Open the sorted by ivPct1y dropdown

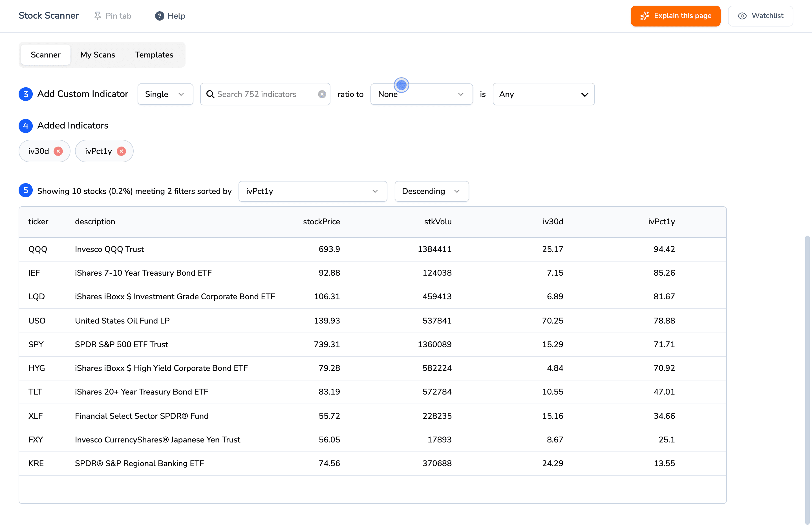pos(313,191)
